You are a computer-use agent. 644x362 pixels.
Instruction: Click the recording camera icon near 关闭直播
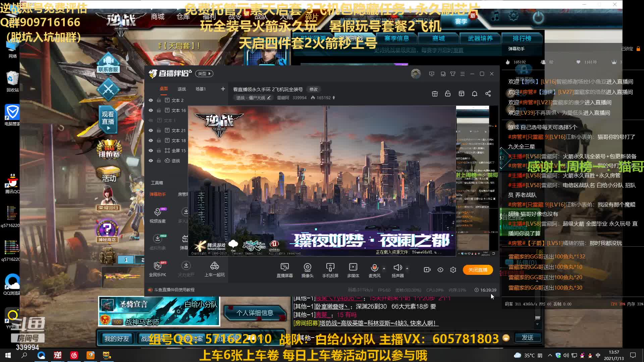pos(427,270)
